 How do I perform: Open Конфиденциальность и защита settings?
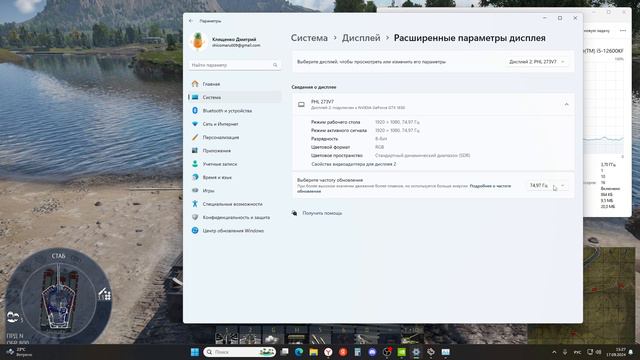click(x=235, y=217)
